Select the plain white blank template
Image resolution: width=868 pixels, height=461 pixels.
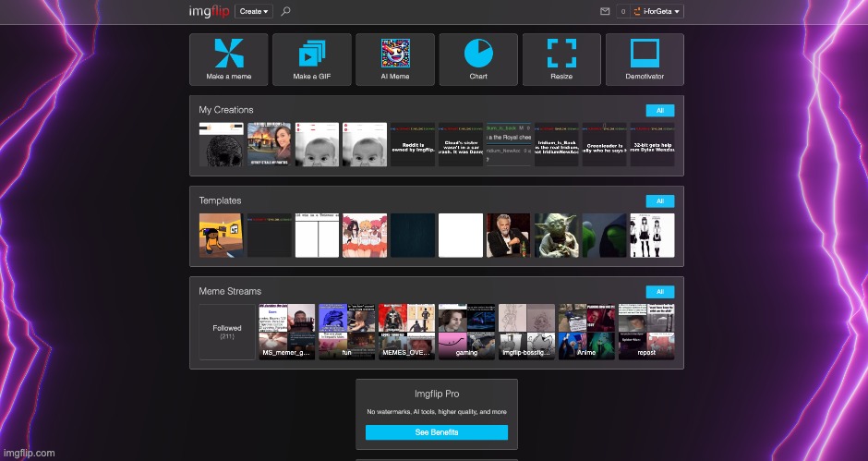461,236
